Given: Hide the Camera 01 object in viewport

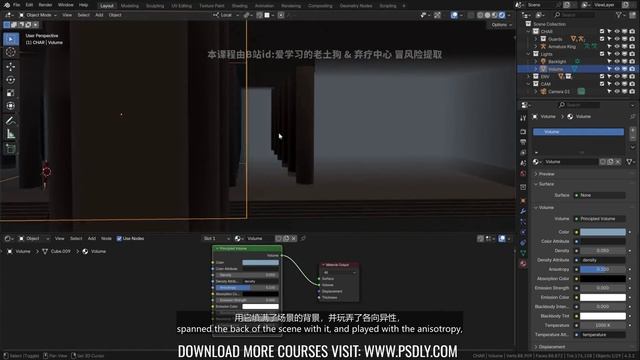Looking at the screenshot, I should (617, 91).
